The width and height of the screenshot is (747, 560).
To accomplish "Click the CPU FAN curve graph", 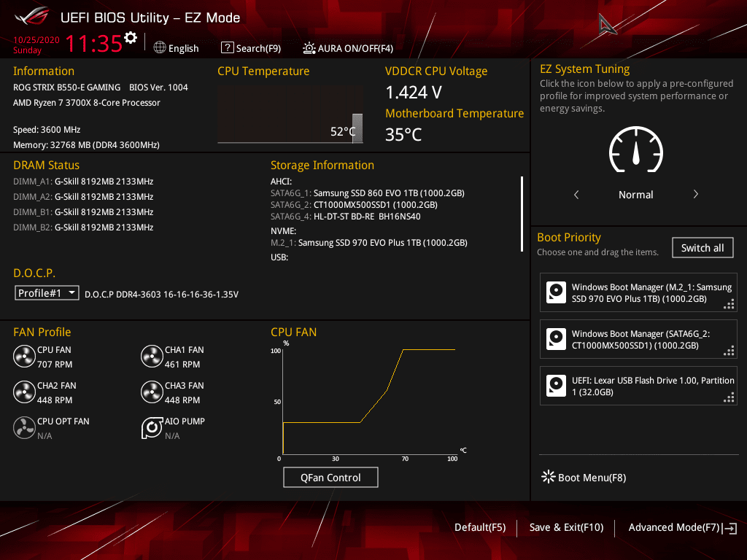I will pos(369,400).
